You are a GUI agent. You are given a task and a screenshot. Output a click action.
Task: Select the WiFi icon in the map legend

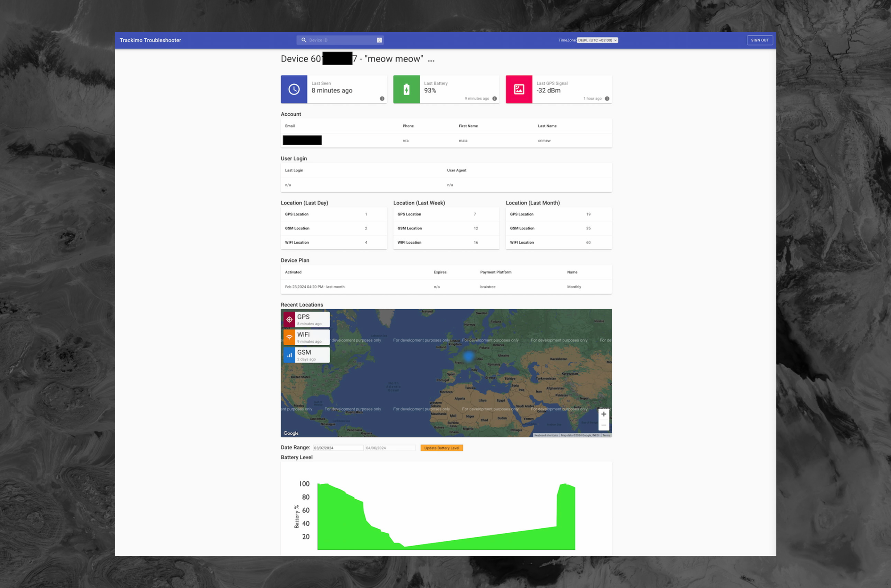click(290, 337)
